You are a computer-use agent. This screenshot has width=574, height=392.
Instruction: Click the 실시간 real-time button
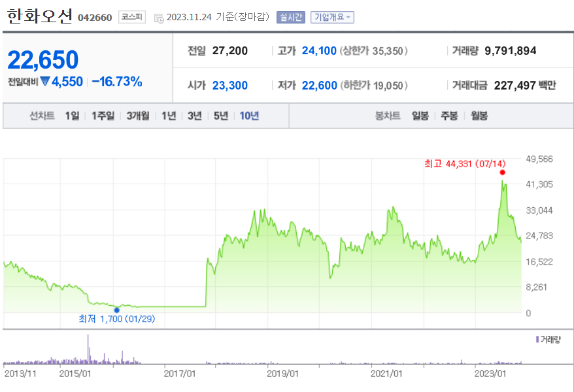291,17
